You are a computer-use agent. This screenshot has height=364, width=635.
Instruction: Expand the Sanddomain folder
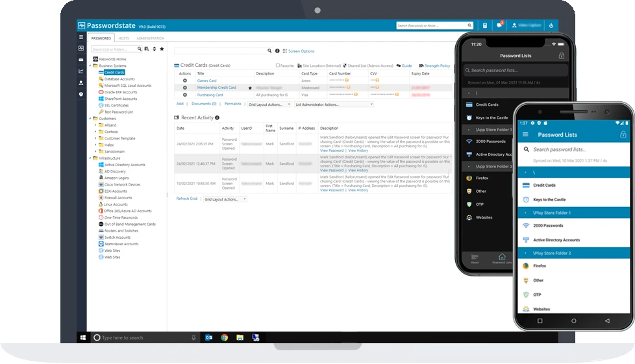click(x=95, y=151)
